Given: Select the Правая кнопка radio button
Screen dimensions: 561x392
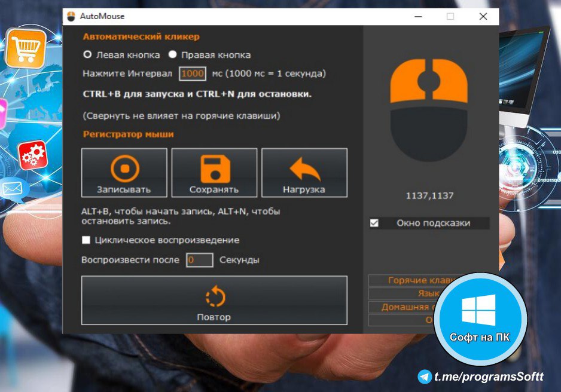Looking at the screenshot, I should [x=173, y=55].
